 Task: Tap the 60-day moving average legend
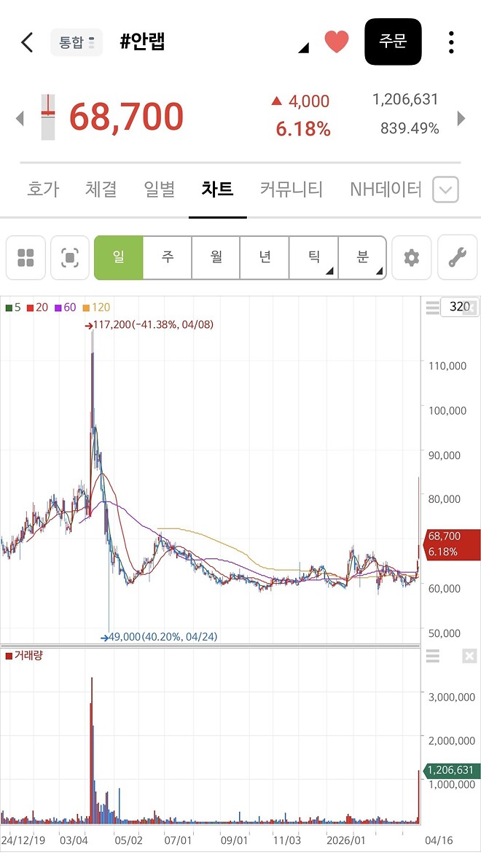coord(66,308)
